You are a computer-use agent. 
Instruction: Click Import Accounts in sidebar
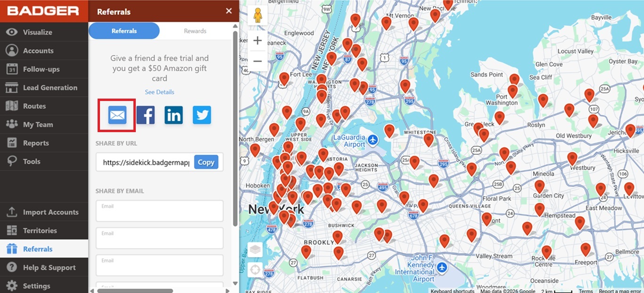44,212
